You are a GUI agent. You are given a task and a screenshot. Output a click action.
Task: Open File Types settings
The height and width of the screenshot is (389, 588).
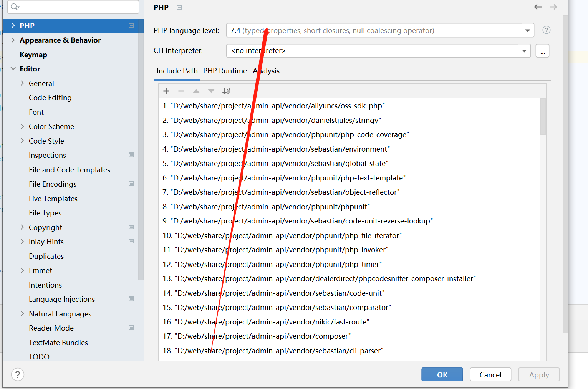point(45,213)
